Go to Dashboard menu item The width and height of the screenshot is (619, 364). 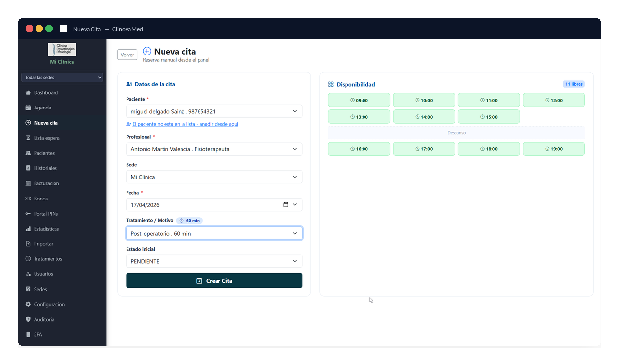pos(62,92)
